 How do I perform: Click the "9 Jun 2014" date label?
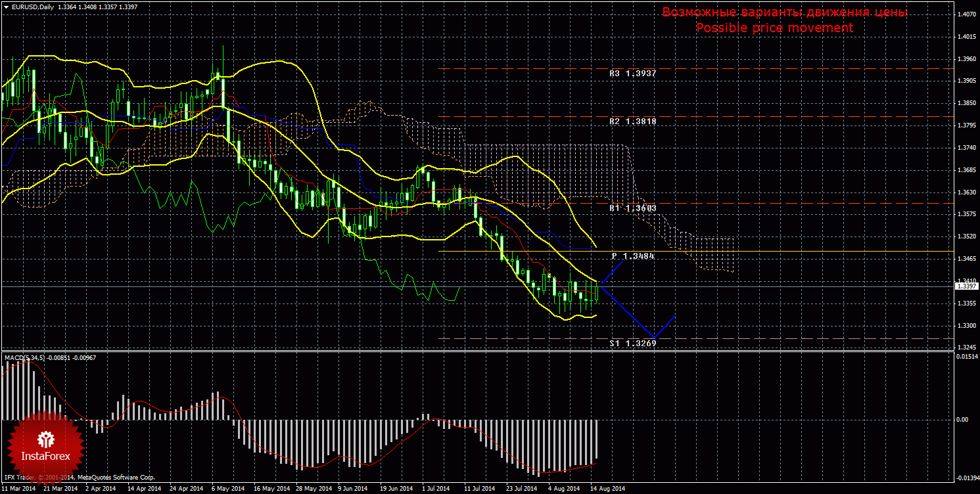tap(354, 489)
